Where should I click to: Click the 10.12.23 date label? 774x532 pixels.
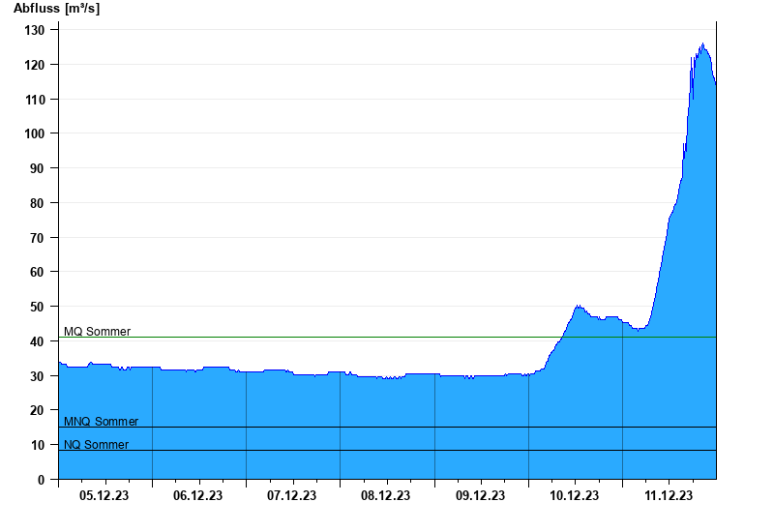click(x=574, y=495)
